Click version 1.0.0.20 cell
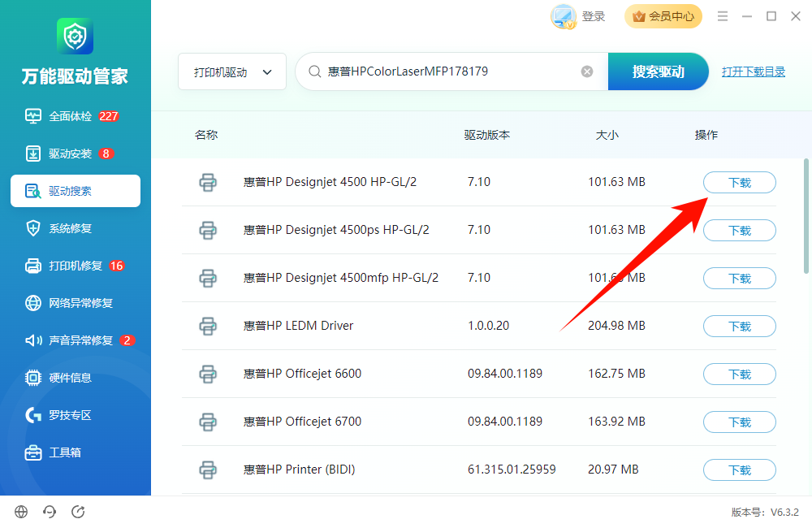The width and height of the screenshot is (812, 528). click(x=488, y=326)
